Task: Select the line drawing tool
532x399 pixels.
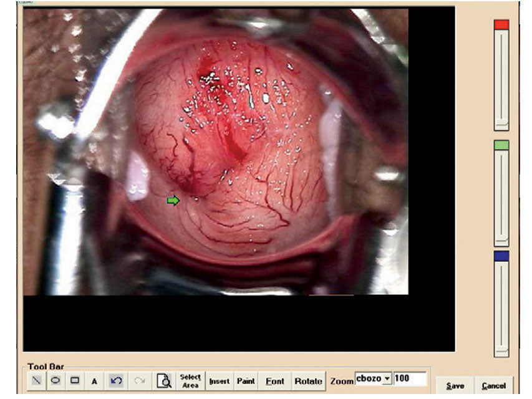Action: (37, 380)
